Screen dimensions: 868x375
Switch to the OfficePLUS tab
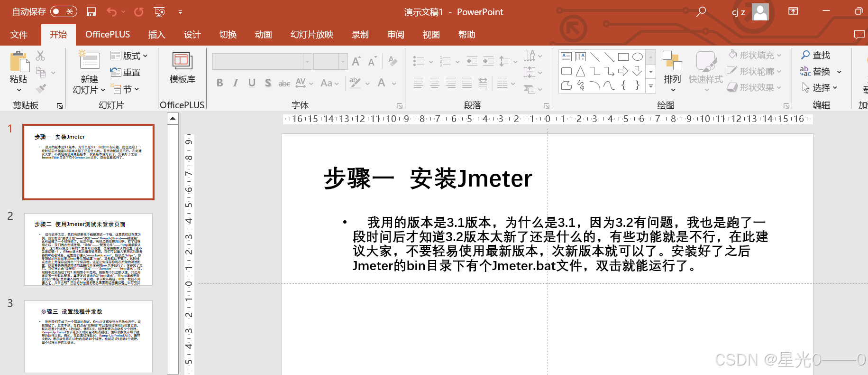click(108, 35)
